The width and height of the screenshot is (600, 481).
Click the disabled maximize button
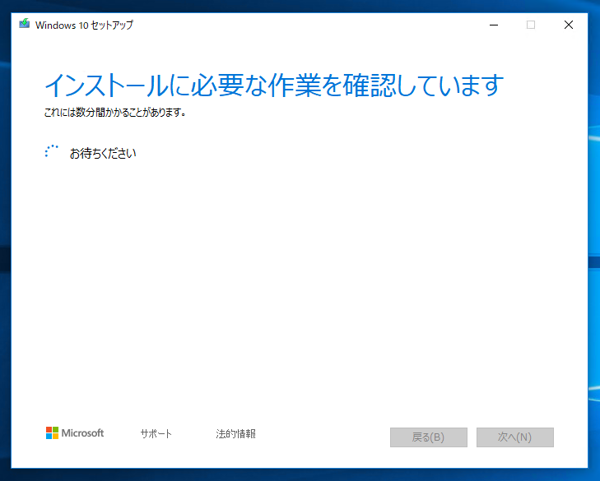531,25
